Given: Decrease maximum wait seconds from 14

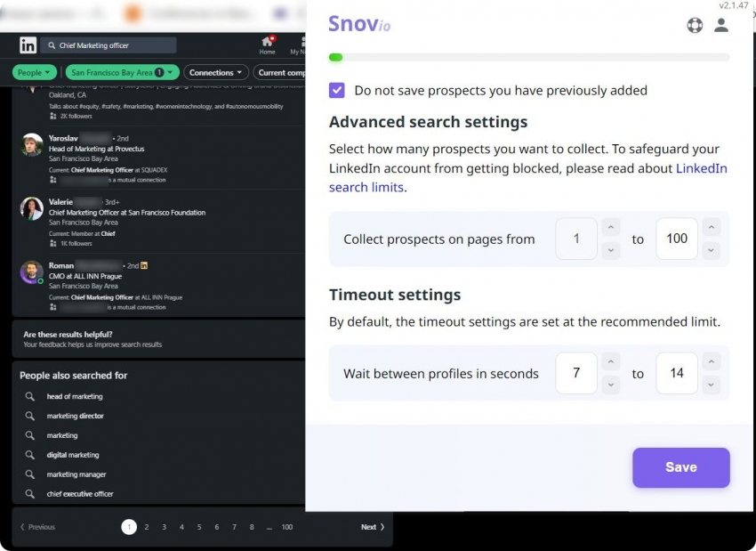Looking at the screenshot, I should click(x=712, y=385).
